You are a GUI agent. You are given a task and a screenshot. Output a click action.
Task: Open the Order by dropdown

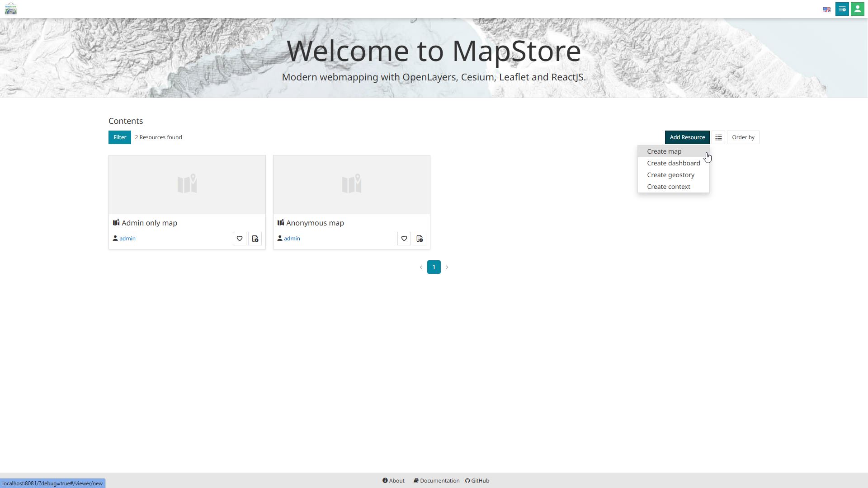point(743,137)
